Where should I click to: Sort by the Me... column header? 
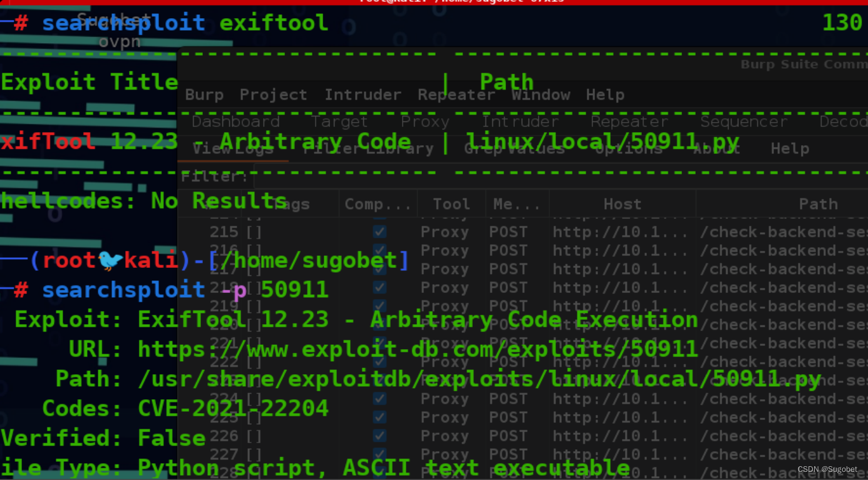tap(517, 204)
